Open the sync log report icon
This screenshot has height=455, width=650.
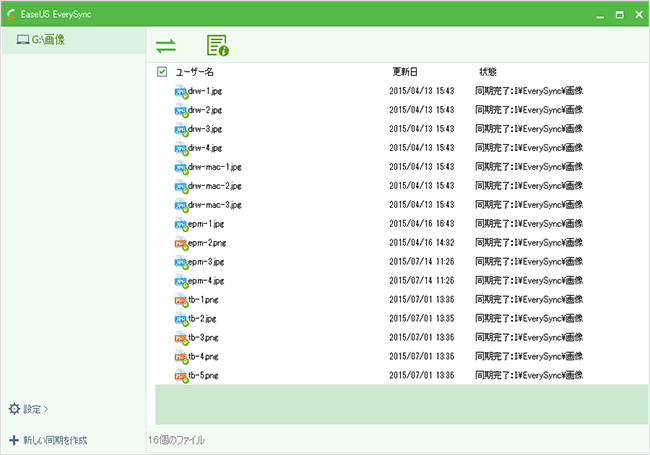218,45
